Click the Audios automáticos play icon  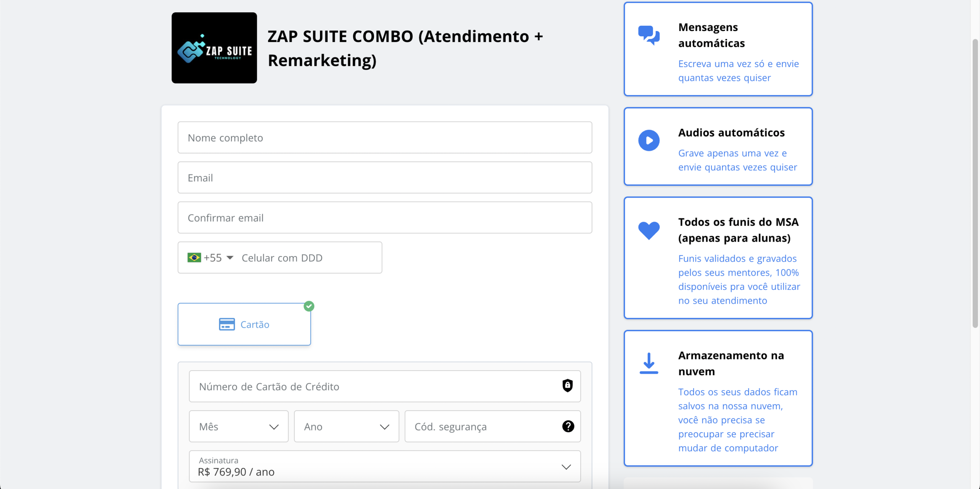[x=649, y=141]
